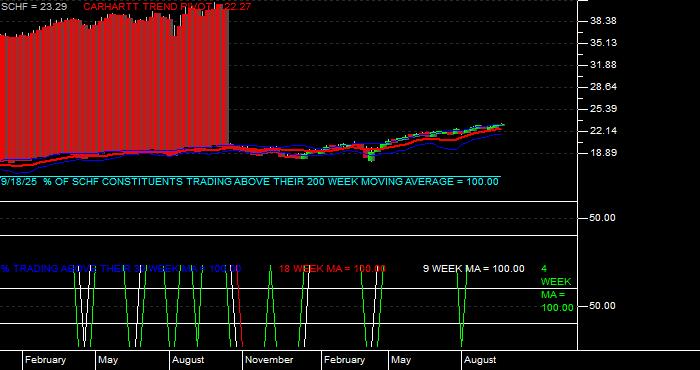Click the second February timeline marker

coord(345,360)
